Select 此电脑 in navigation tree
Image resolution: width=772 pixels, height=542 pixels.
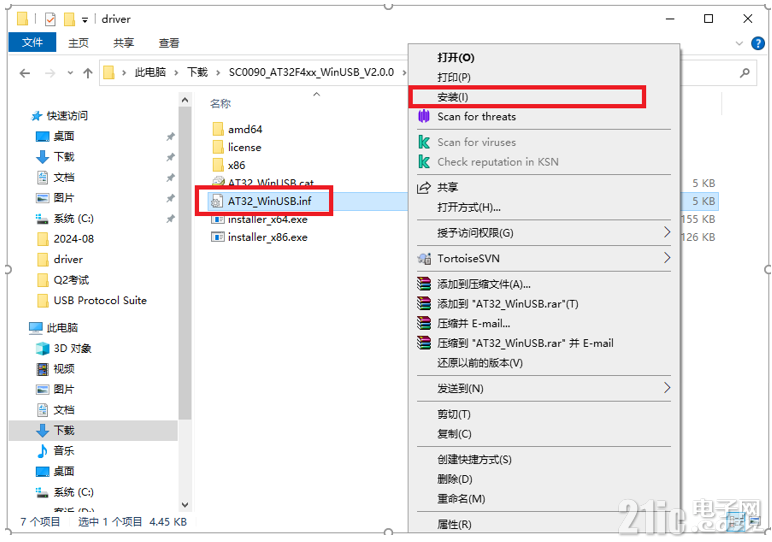click(x=62, y=328)
